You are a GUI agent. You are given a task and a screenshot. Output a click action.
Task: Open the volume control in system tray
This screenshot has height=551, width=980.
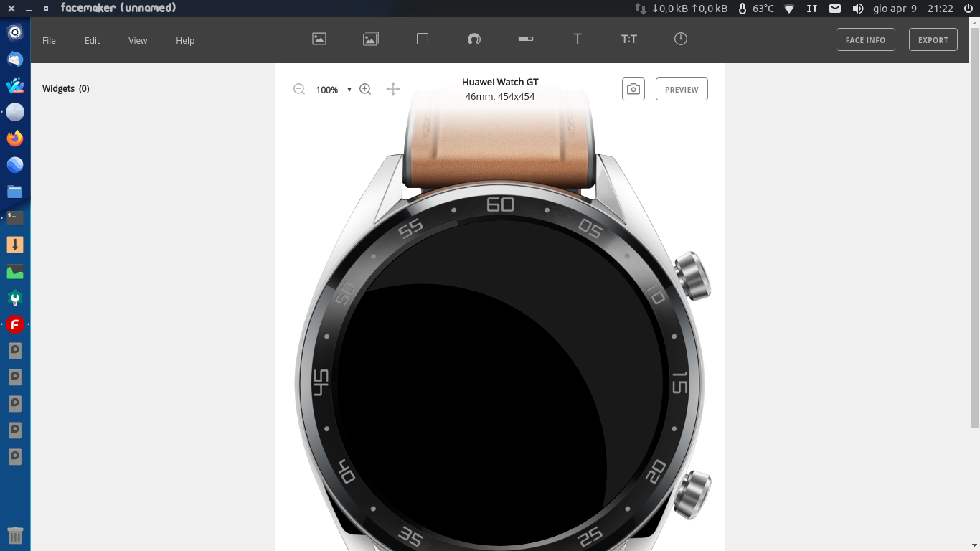pos(858,9)
